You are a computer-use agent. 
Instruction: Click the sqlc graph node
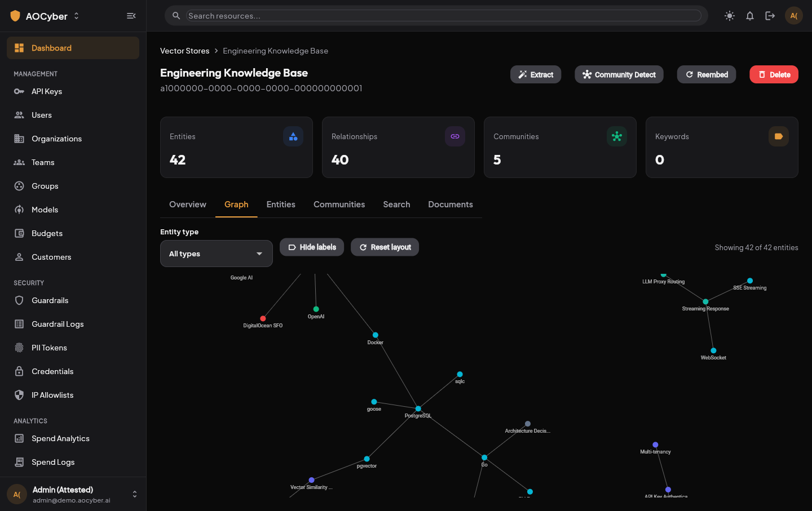pyautogui.click(x=460, y=374)
